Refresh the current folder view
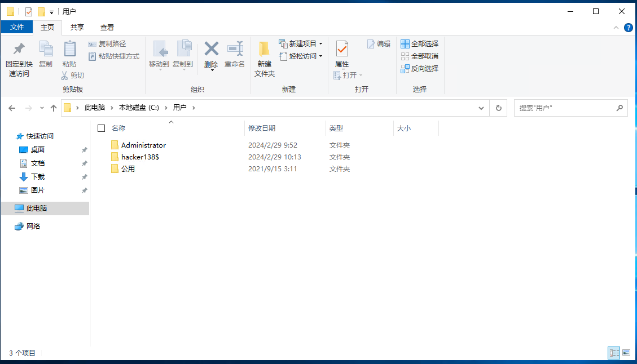 click(498, 108)
